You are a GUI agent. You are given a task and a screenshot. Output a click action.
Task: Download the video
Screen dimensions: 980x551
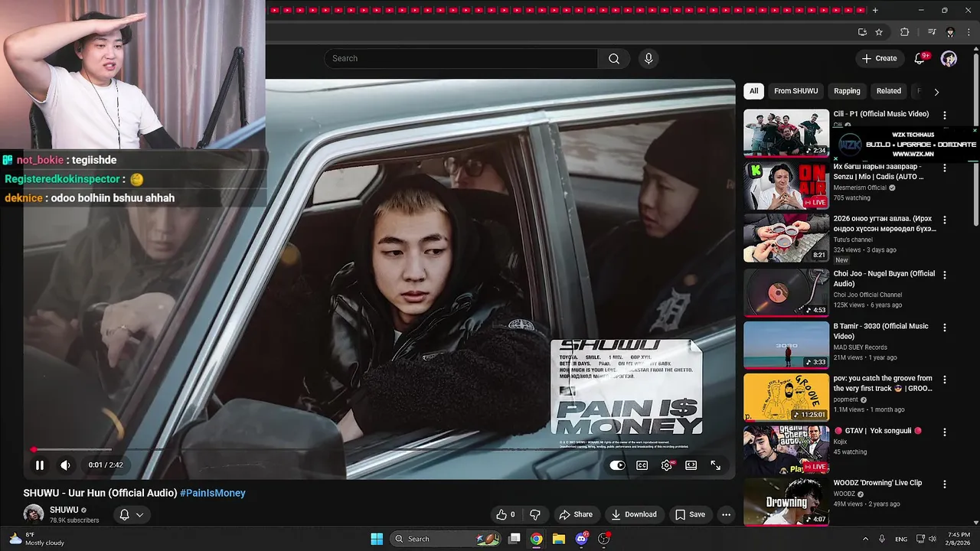coord(634,514)
